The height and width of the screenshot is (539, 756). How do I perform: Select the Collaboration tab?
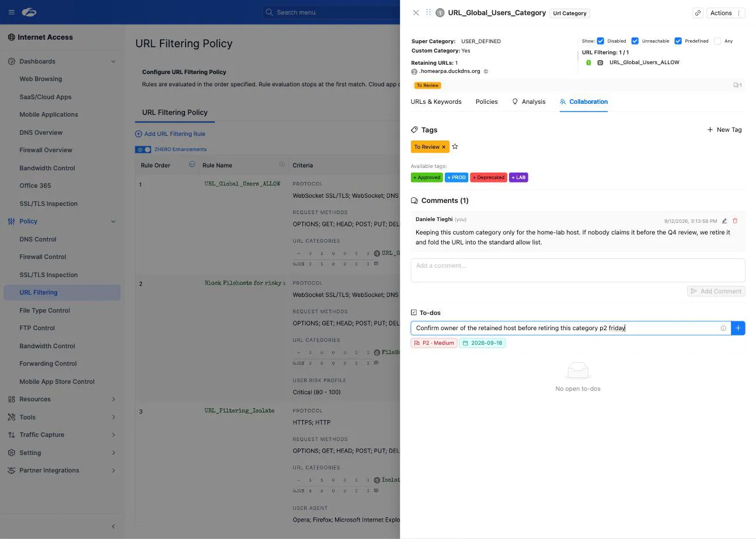583,101
